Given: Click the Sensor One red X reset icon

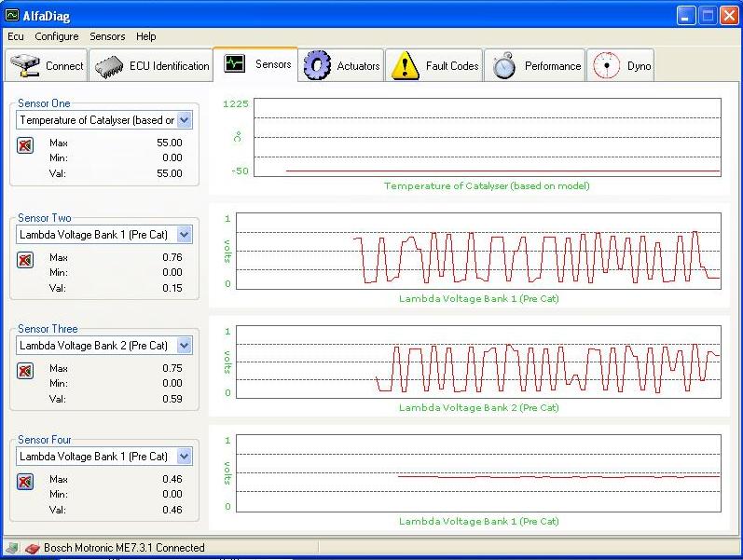Looking at the screenshot, I should tap(25, 144).
